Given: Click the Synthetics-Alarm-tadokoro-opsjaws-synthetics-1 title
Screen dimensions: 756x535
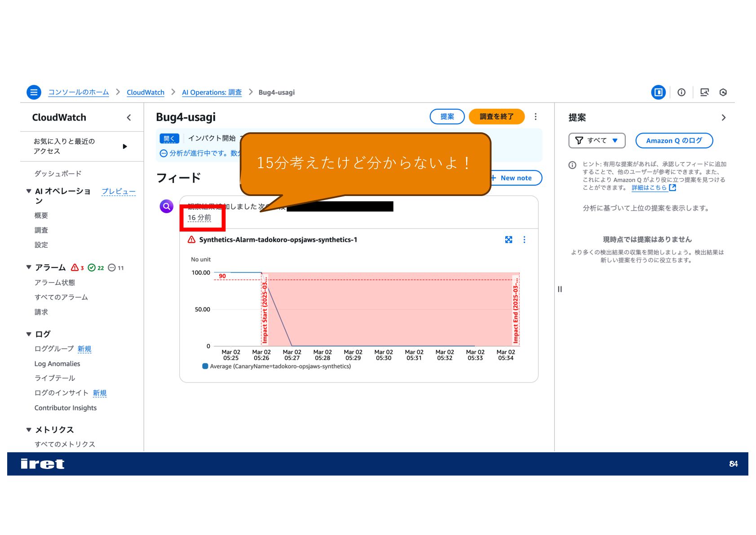Looking at the screenshot, I should tap(279, 240).
